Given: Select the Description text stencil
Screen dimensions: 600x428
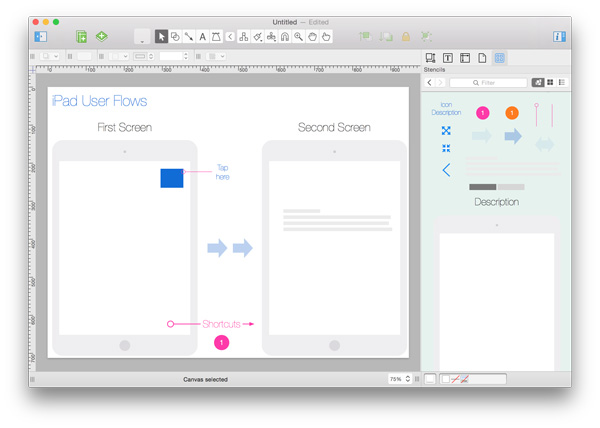Looking at the screenshot, I should tap(497, 202).
